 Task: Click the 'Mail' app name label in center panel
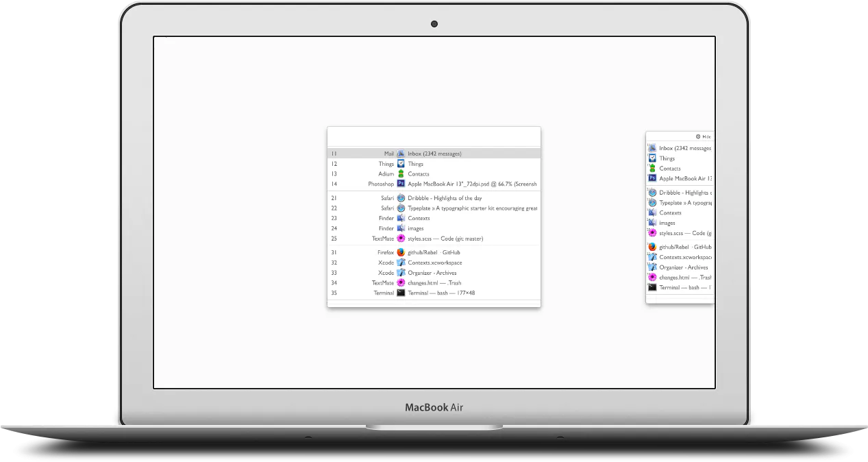click(389, 154)
